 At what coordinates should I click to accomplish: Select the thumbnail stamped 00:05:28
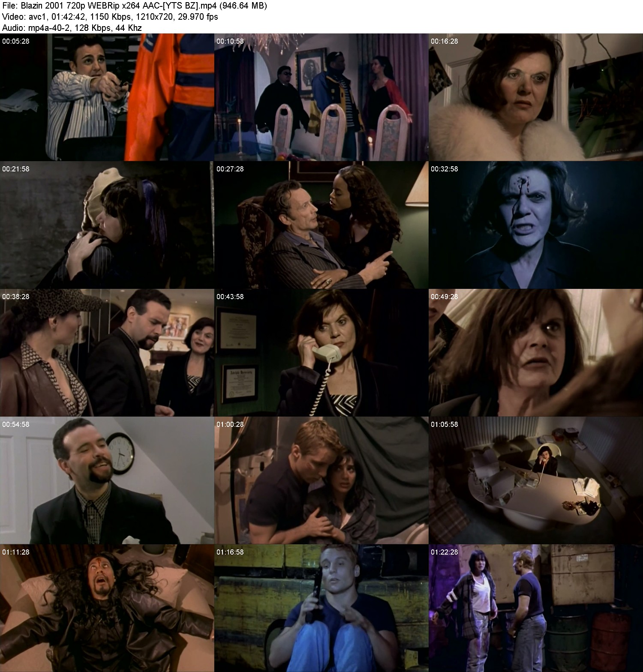[x=107, y=97]
